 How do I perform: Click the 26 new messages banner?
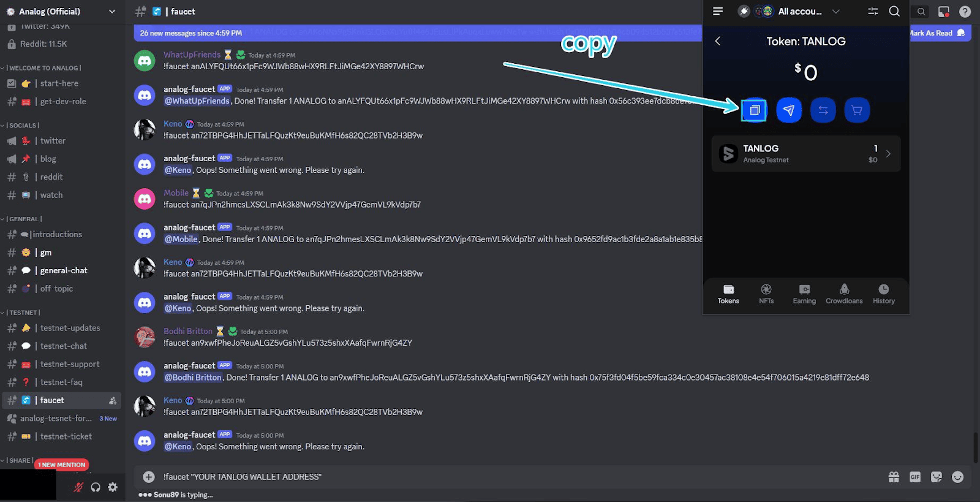pos(191,33)
